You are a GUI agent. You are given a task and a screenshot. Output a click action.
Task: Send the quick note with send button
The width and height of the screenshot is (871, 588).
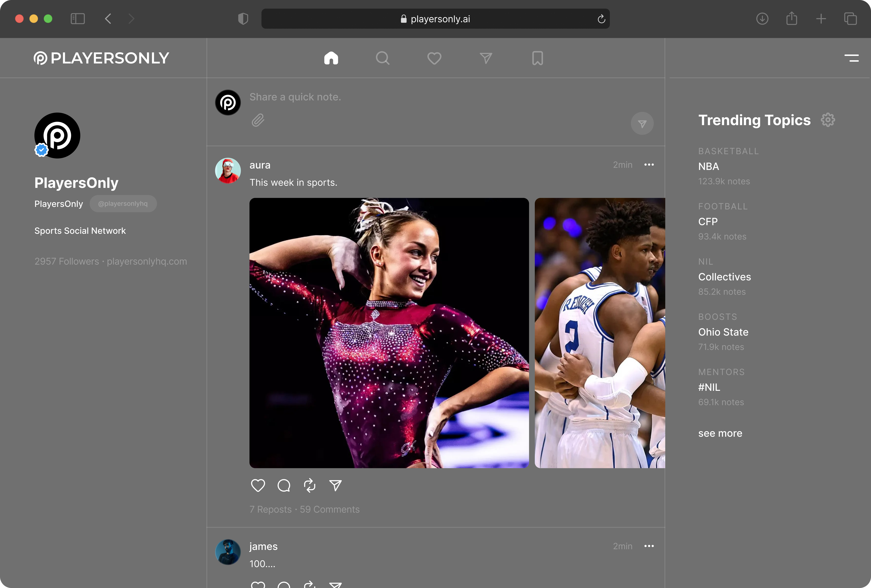click(642, 123)
